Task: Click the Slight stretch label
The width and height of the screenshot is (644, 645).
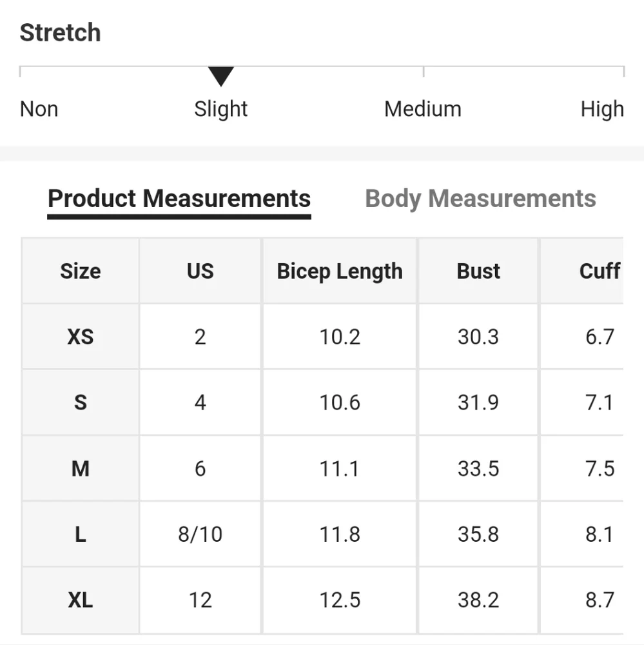Action: point(220,109)
